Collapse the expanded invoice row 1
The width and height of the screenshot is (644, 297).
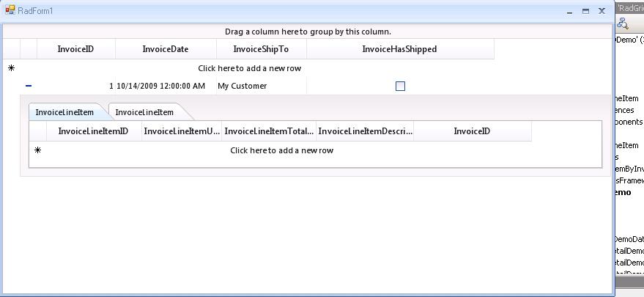click(29, 86)
